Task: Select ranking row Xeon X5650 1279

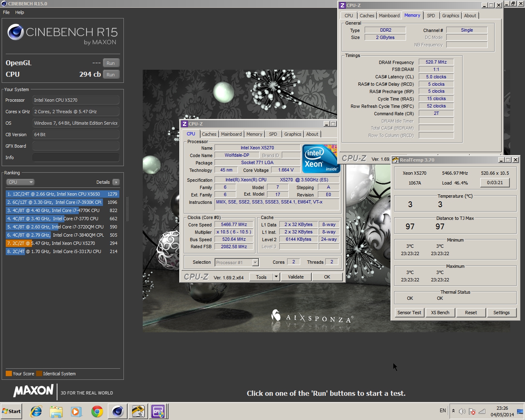Action: point(62,194)
